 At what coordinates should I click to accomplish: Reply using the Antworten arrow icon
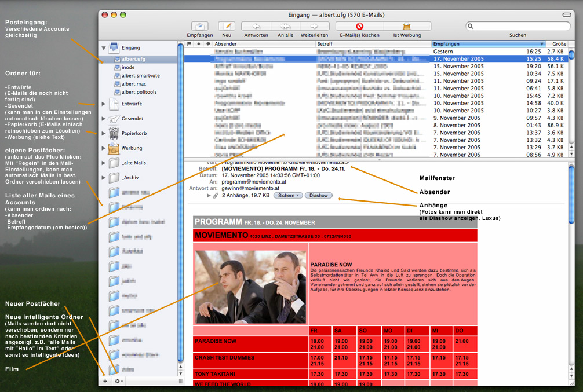pyautogui.click(x=256, y=27)
